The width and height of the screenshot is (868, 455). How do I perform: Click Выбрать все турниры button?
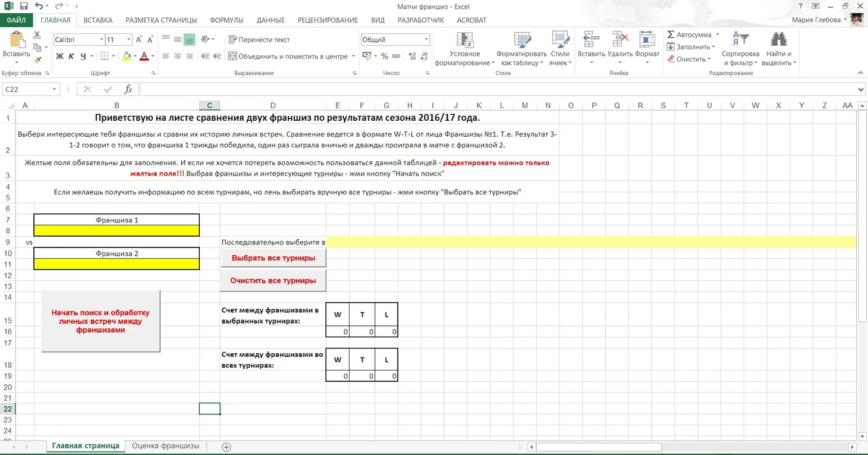coord(273,258)
